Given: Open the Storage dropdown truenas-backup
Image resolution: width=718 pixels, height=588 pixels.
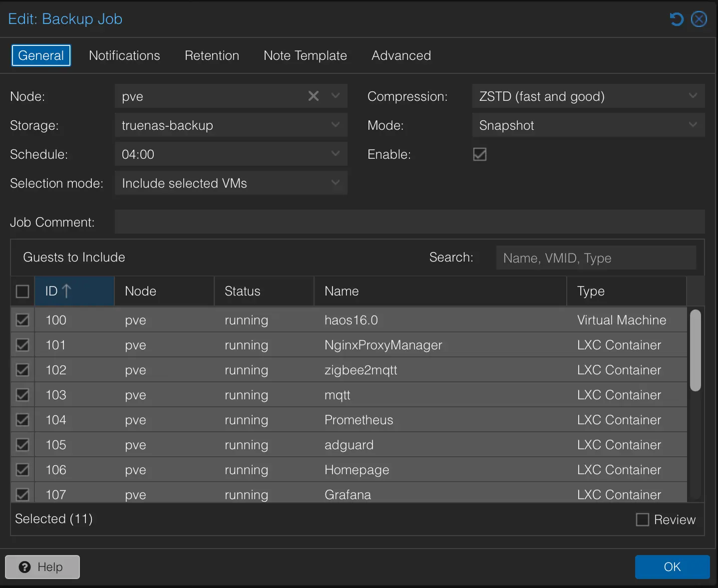Looking at the screenshot, I should [231, 125].
